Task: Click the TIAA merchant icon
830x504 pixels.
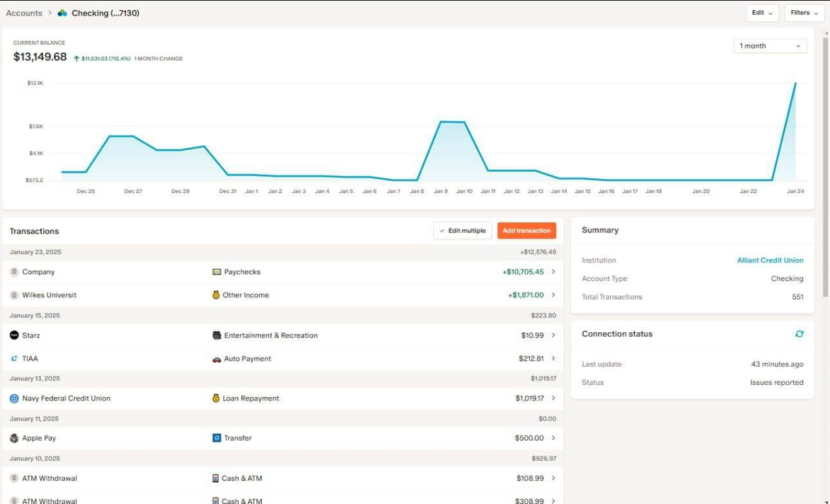Action: (x=14, y=358)
